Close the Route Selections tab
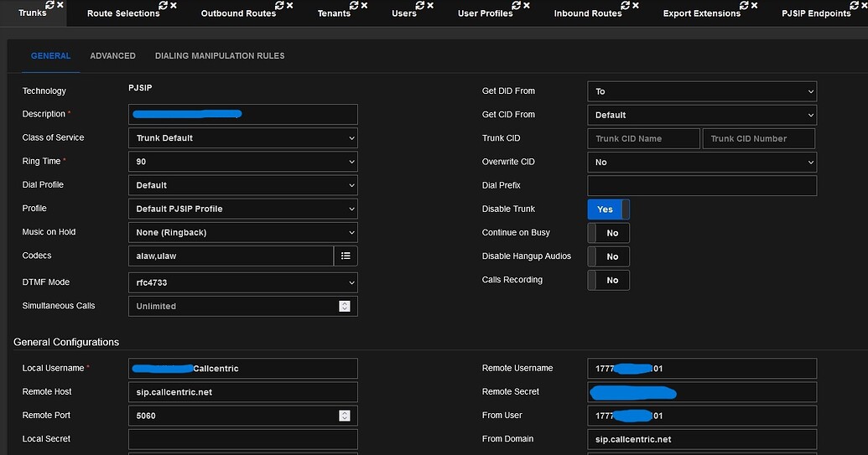 [x=174, y=6]
